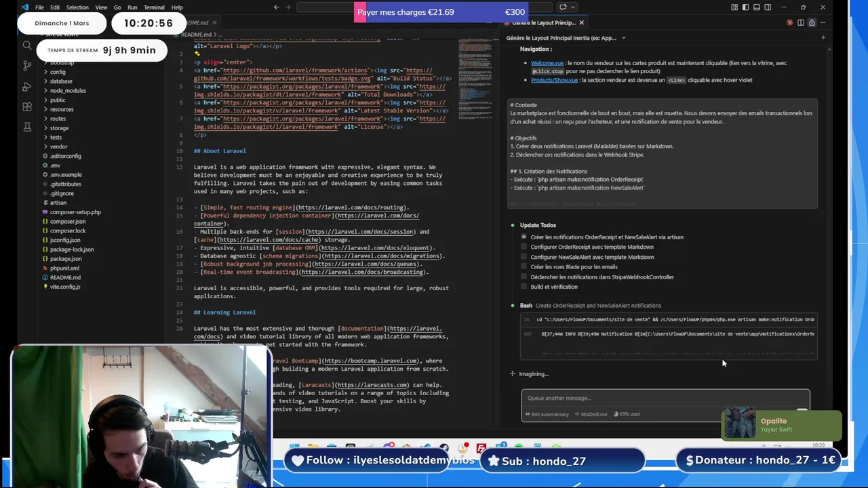Open the Run menu

(x=132, y=7)
